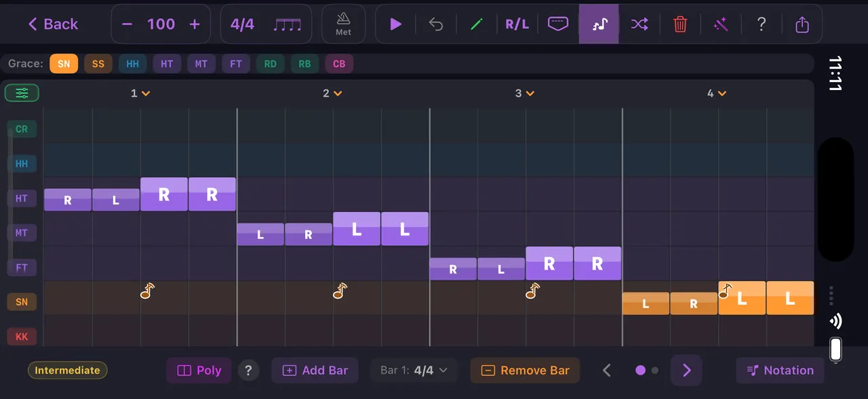Open the green mixer settings button

point(22,93)
